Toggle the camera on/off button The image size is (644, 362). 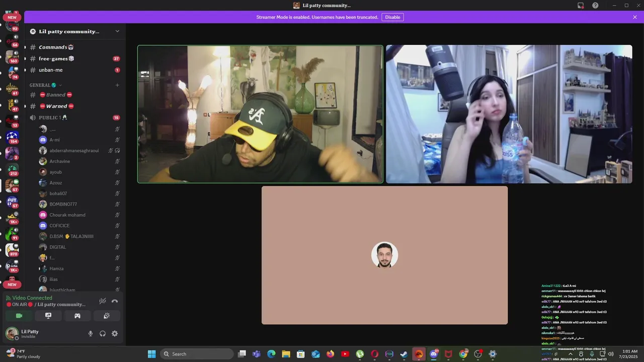click(x=19, y=316)
